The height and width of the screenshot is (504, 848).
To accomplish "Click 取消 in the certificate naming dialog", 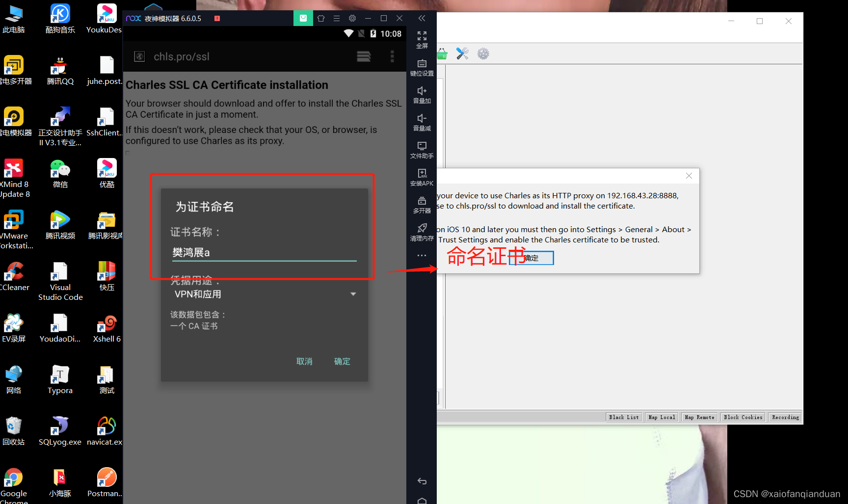I will 304,361.
